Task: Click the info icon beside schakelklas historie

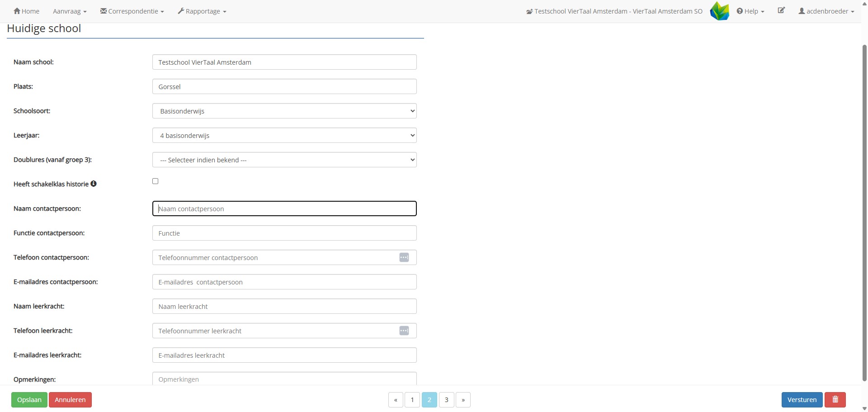Action: tap(94, 184)
